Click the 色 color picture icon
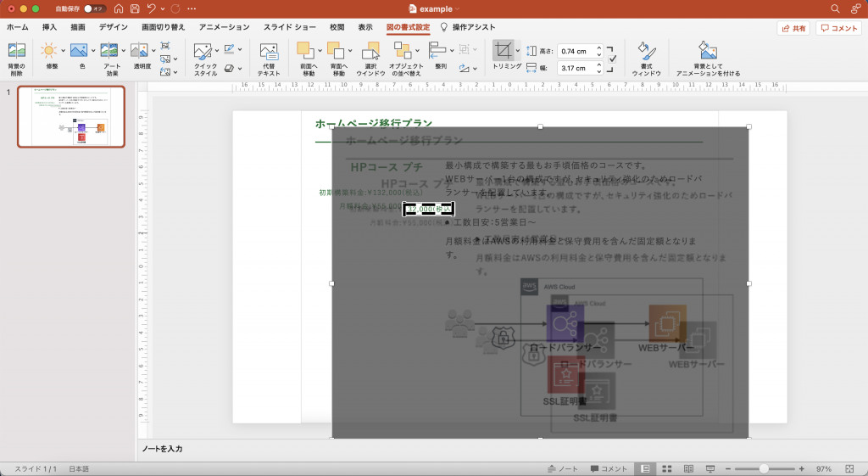Screen dimensions: 868x476 [x=79, y=51]
